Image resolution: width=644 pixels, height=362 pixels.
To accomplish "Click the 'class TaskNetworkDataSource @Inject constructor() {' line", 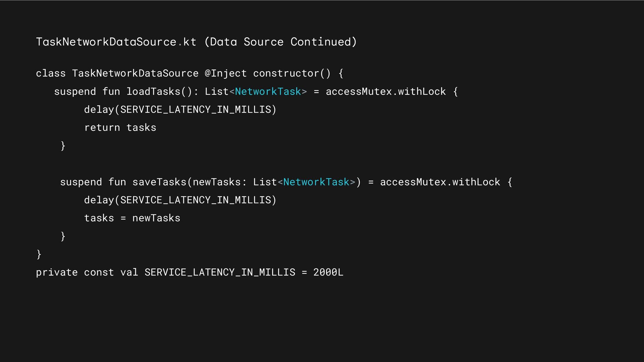I will click(x=190, y=73).
